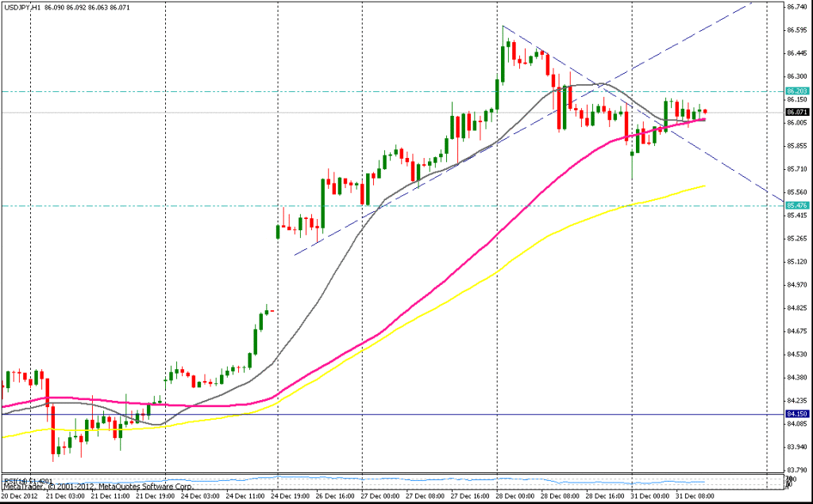The width and height of the screenshot is (813, 504).
Task: Click the 85.476 teal price label
Action: pyautogui.click(x=796, y=206)
